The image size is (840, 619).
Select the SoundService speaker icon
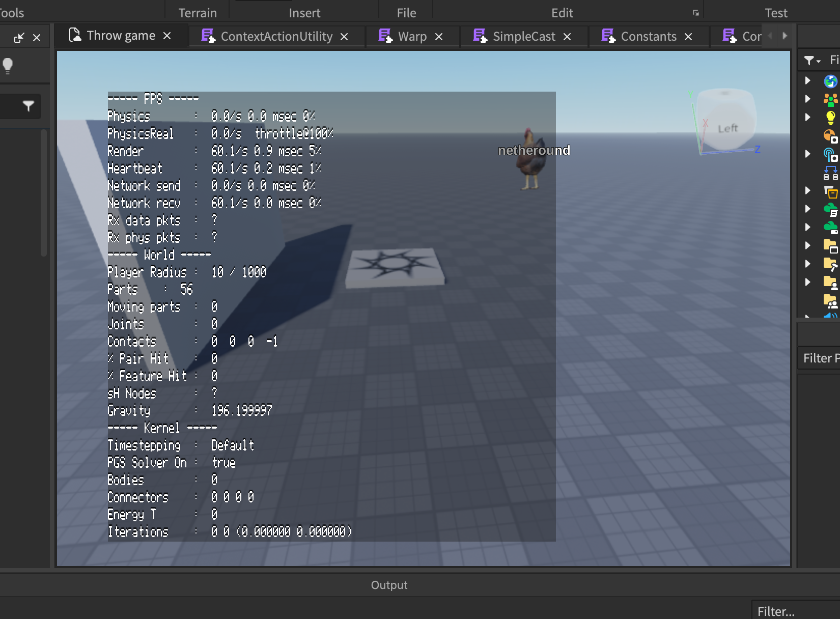point(830,316)
